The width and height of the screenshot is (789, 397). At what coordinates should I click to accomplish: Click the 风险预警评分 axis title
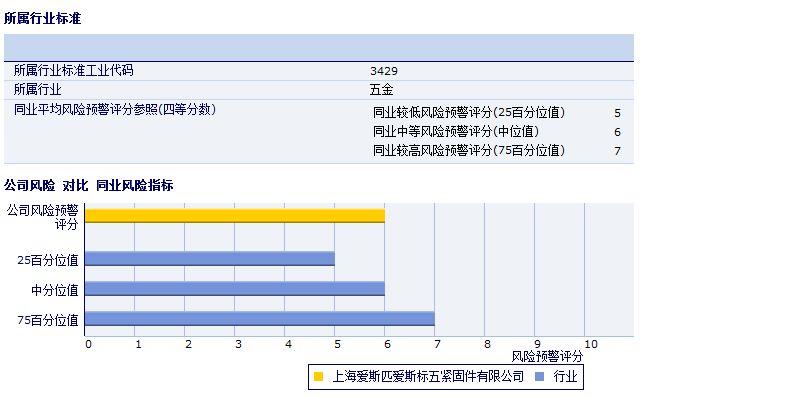[547, 357]
